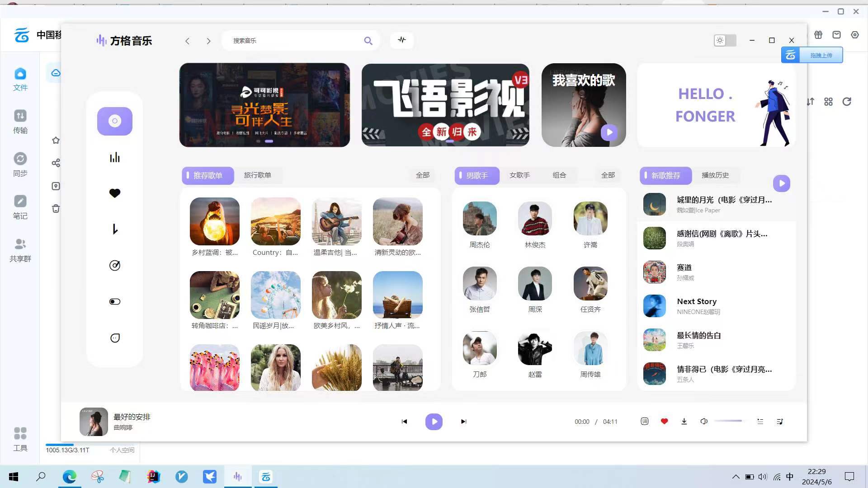Open the 转角咖啡店 playlist
Screen dimensions: 868x488
click(x=215, y=295)
